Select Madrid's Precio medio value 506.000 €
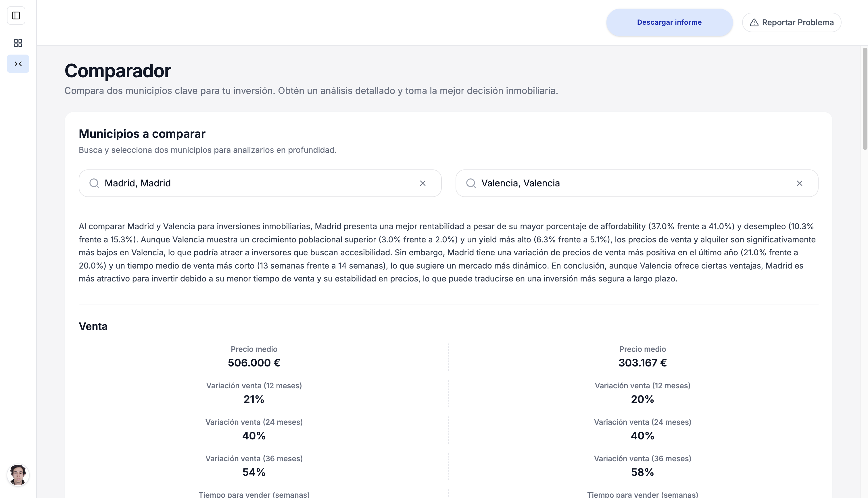Image resolution: width=868 pixels, height=498 pixels. (254, 362)
